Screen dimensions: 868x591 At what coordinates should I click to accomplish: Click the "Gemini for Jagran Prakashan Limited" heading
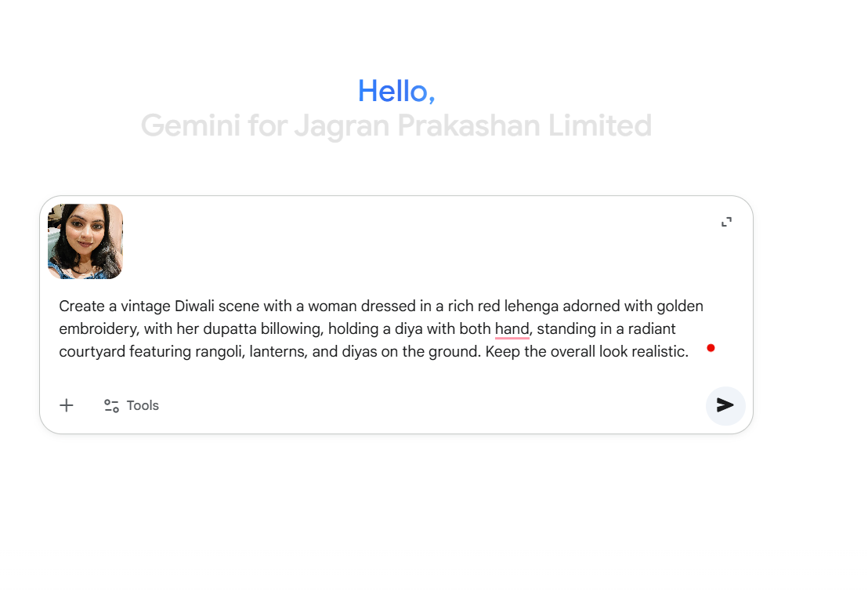[396, 126]
